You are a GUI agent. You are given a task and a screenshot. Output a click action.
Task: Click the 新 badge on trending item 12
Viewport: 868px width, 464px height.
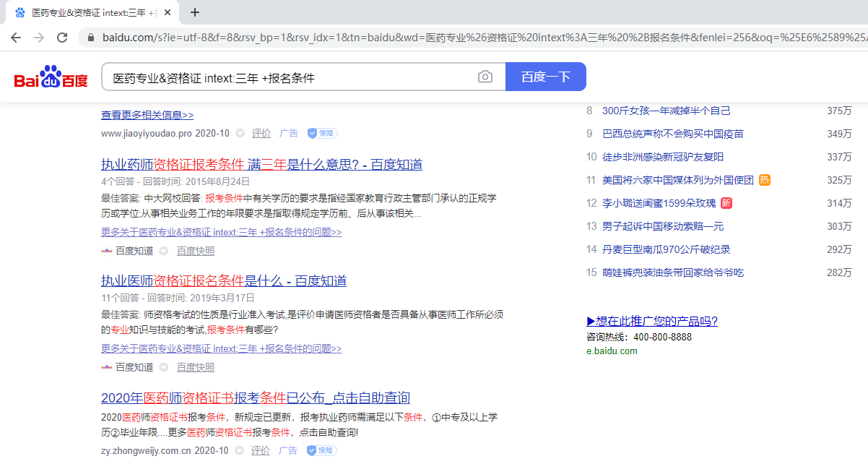726,203
